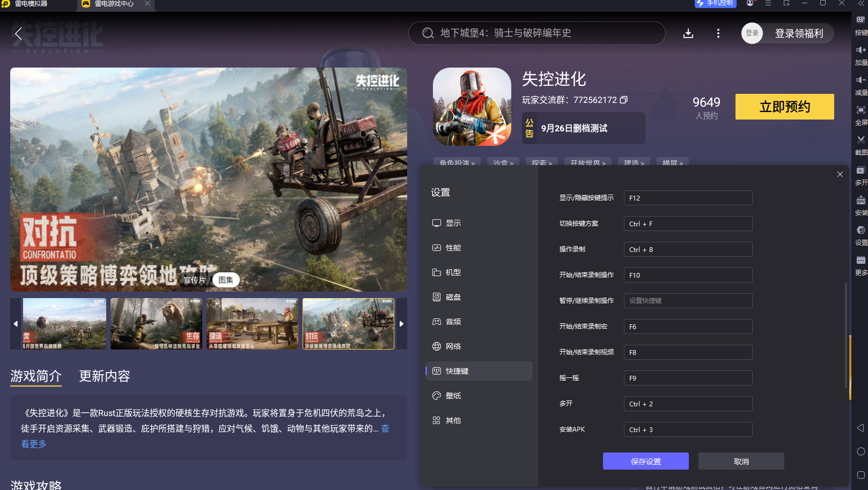868x490 pixels.
Task: Click the search box for 地下城堡4
Action: coord(537,33)
